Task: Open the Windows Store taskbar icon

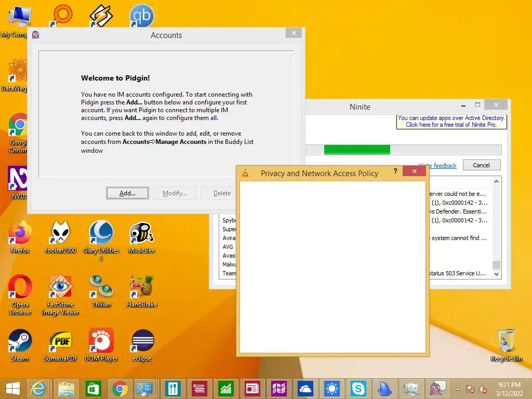Action: click(94, 389)
